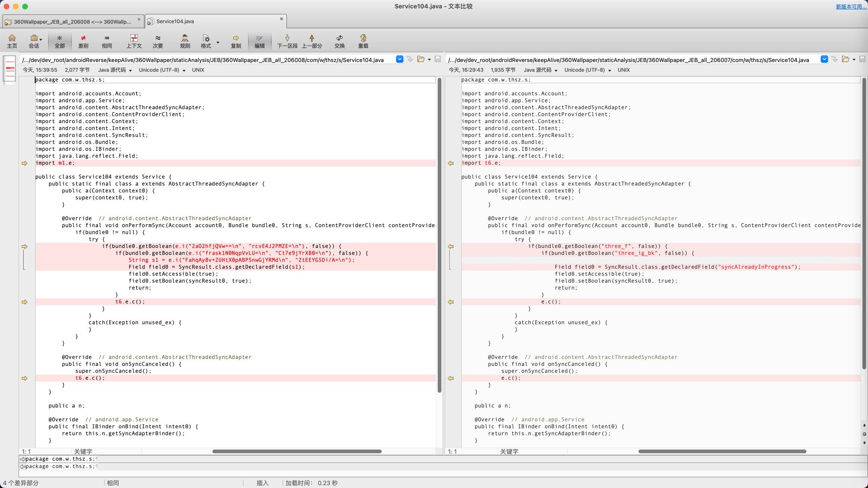Expand the left folder-open dropdown arrow
This screenshot has width=868, height=488.
tap(429, 60)
